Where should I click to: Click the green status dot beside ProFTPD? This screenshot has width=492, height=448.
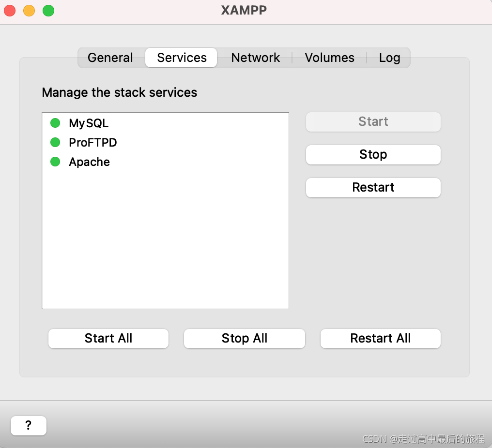pyautogui.click(x=55, y=142)
